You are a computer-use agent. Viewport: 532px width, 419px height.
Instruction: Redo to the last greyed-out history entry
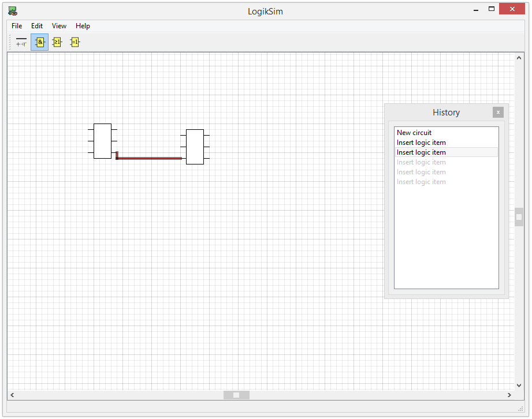coord(421,182)
